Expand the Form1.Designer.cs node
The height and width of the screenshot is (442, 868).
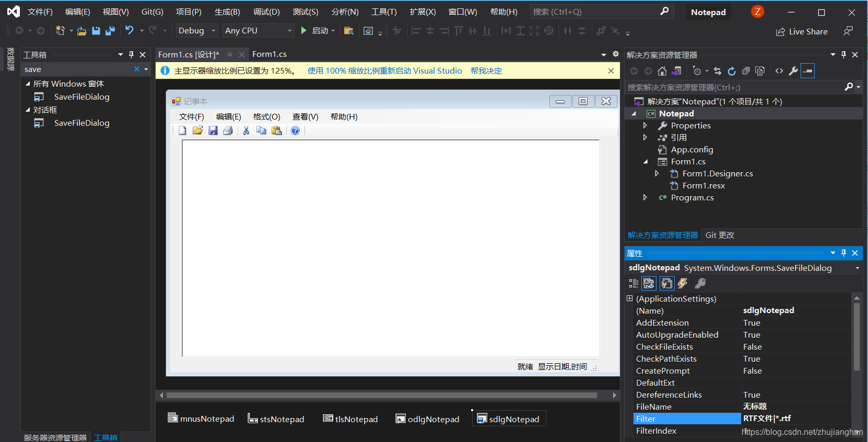tap(656, 173)
